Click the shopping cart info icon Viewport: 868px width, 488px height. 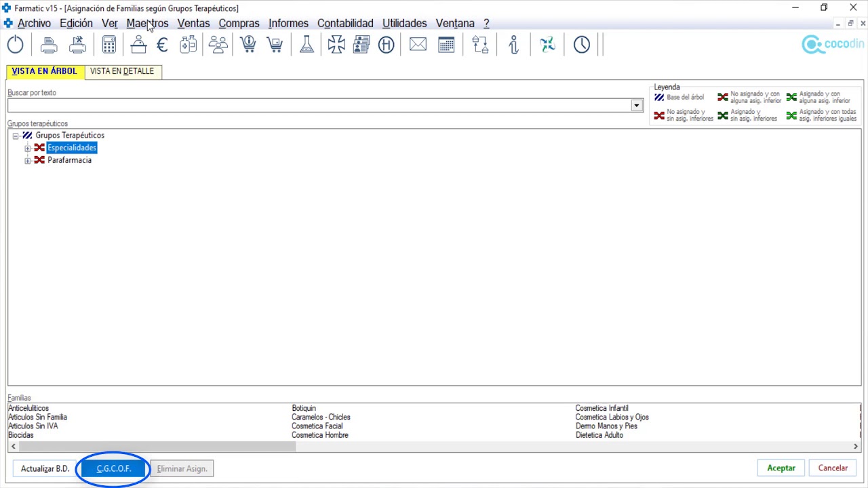tap(248, 45)
